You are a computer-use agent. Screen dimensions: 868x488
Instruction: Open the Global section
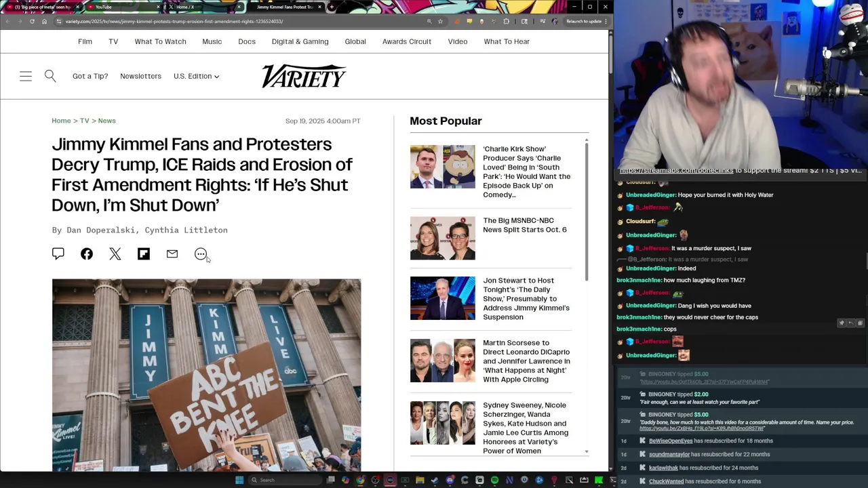point(355,41)
